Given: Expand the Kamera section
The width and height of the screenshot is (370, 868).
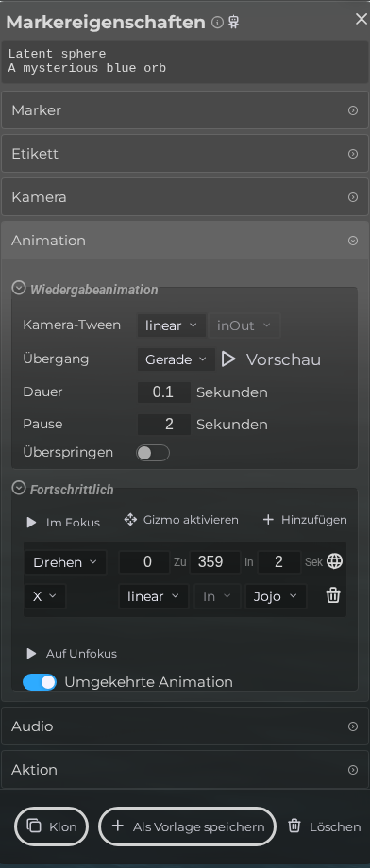Looking at the screenshot, I should coord(185,196).
